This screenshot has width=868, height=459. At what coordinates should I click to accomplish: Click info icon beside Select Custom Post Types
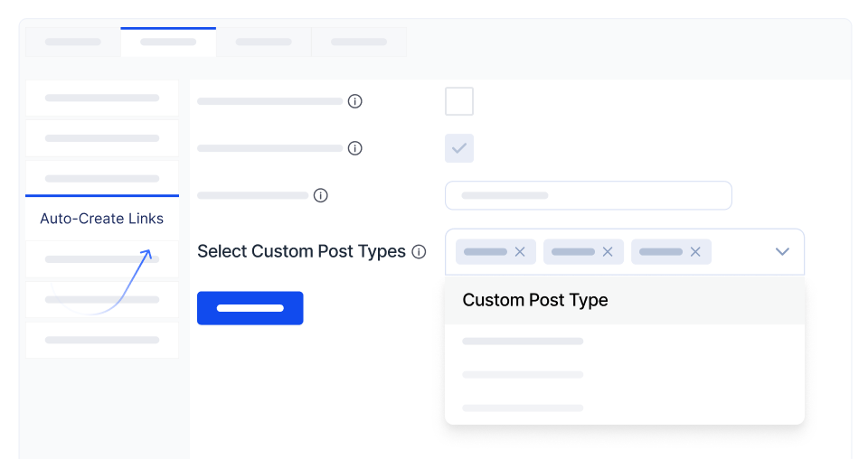click(419, 252)
